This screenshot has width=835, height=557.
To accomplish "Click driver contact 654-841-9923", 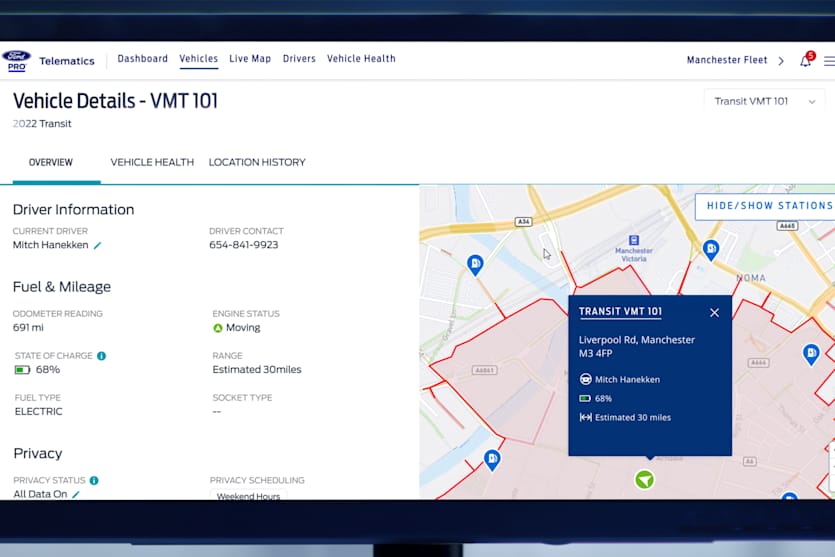I will click(243, 245).
